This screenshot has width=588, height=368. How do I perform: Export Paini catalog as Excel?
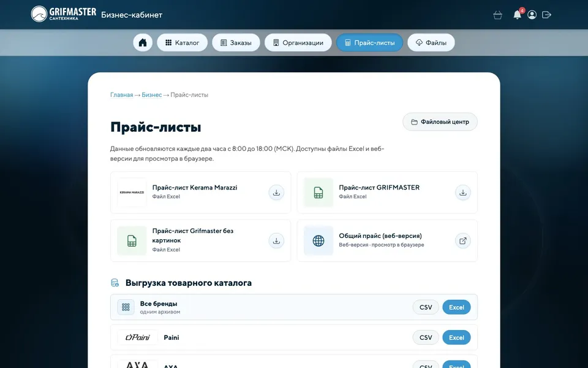(x=456, y=337)
